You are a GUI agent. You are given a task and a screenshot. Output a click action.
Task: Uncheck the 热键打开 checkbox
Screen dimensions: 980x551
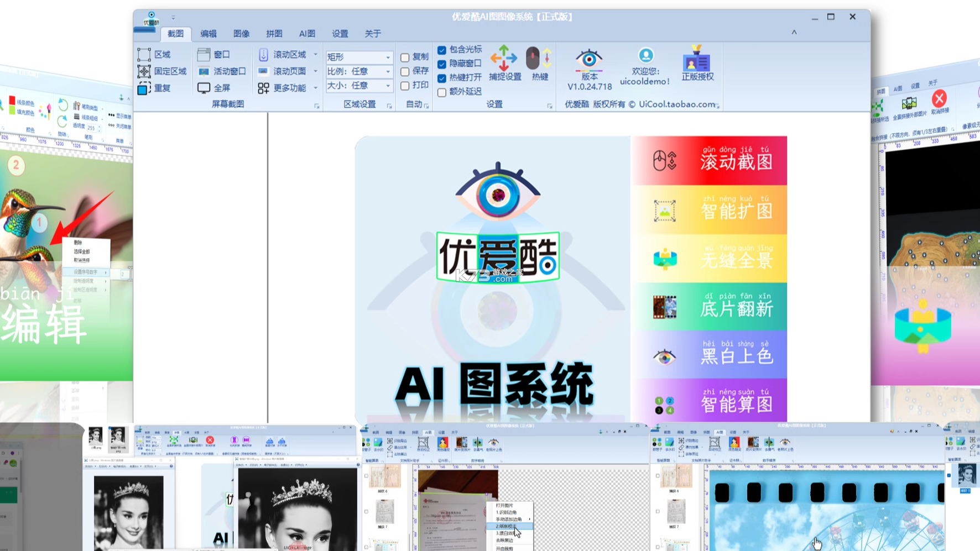442,78
